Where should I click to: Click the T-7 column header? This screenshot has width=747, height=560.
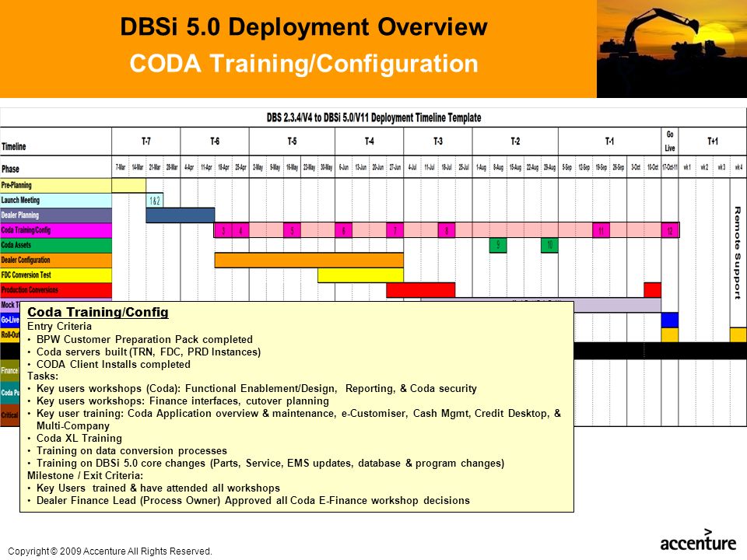point(146,142)
